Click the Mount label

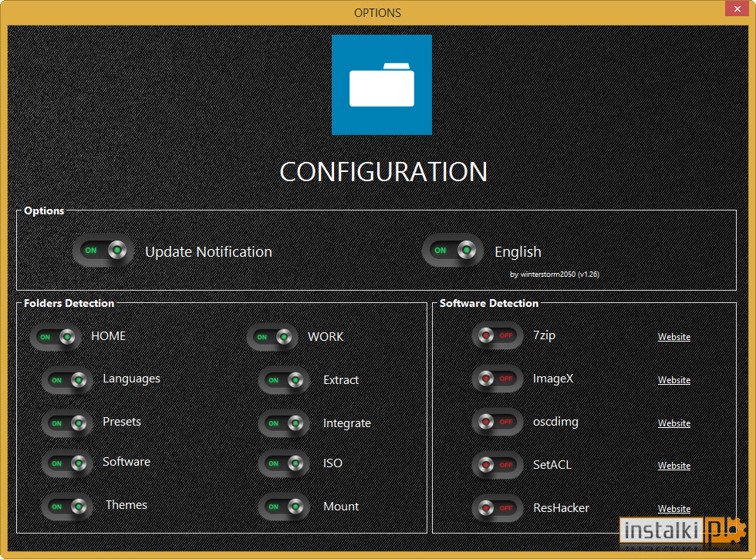point(341,507)
